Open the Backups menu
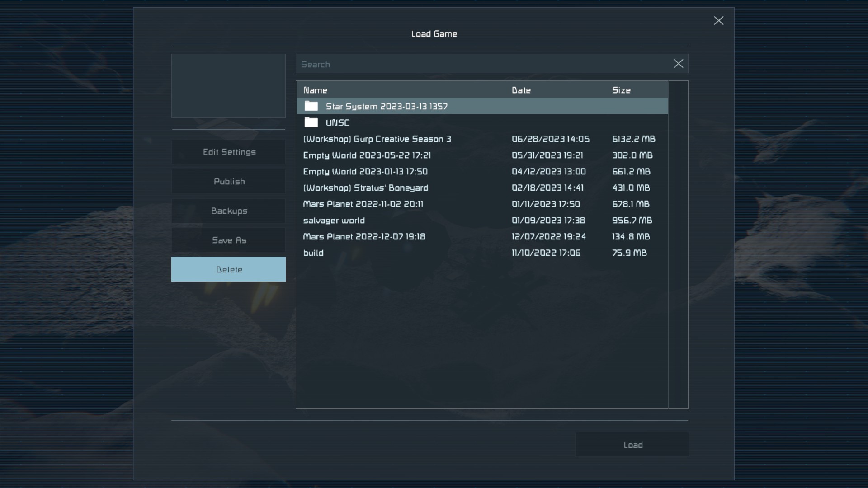Viewport: 868px width, 488px height. (229, 211)
